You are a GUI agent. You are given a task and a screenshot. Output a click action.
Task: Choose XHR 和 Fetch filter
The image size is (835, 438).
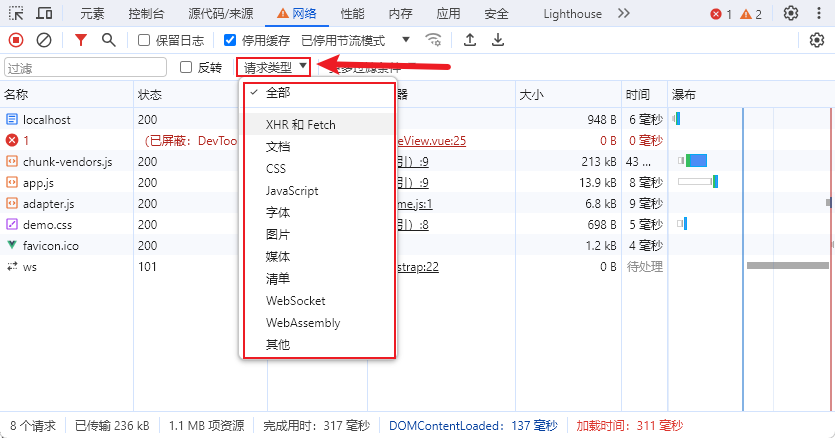[x=319, y=125]
